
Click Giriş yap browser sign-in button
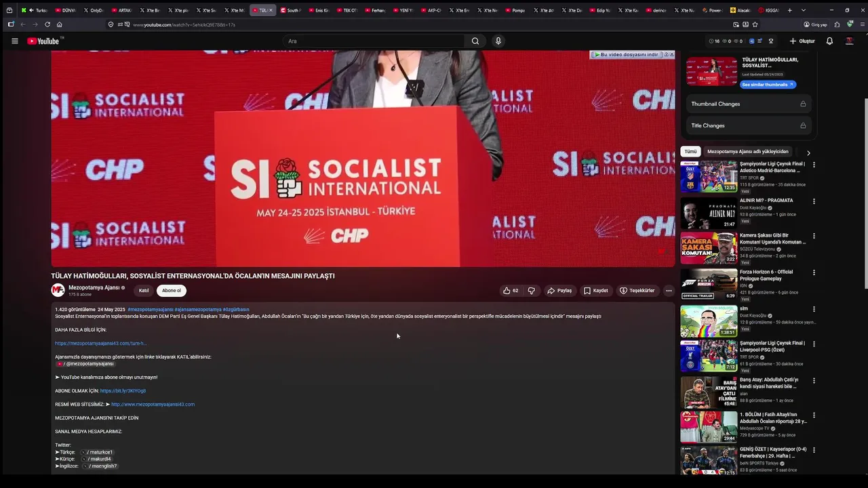point(815,24)
